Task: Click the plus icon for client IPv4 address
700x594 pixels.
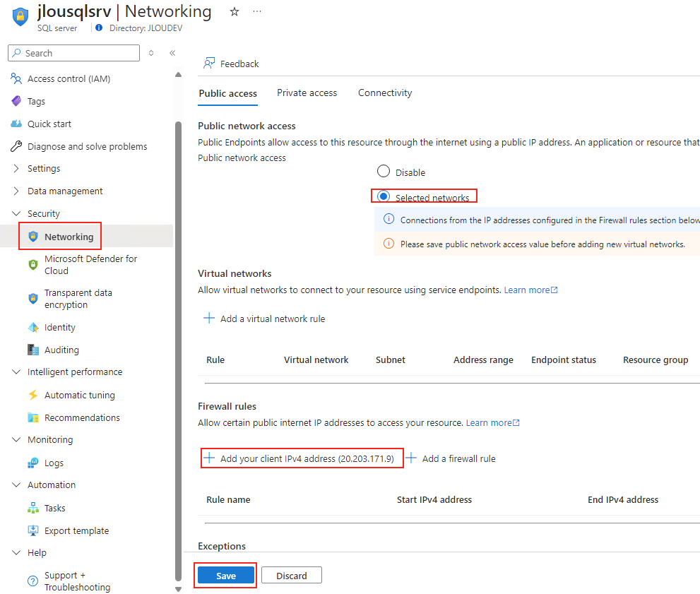Action: coord(209,458)
